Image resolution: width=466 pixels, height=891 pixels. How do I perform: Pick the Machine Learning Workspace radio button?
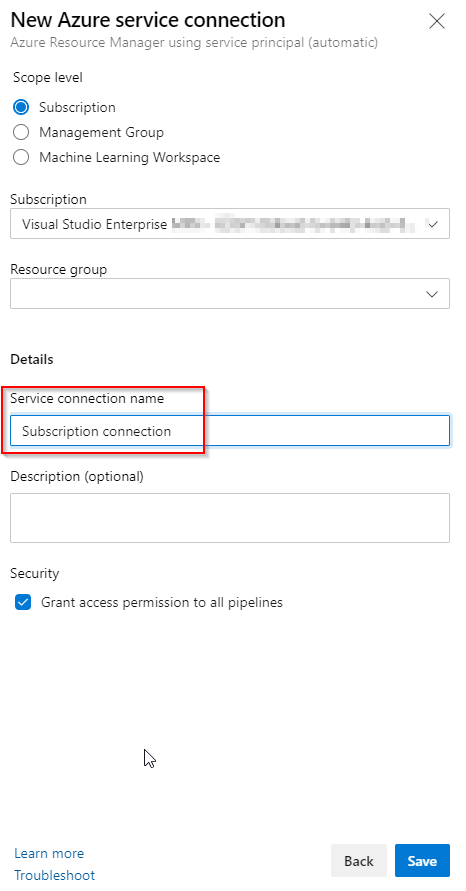coord(21,157)
